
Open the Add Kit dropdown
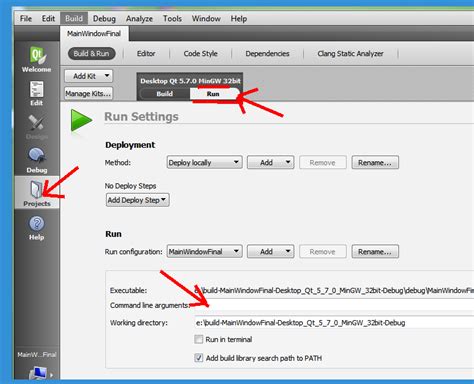click(89, 76)
